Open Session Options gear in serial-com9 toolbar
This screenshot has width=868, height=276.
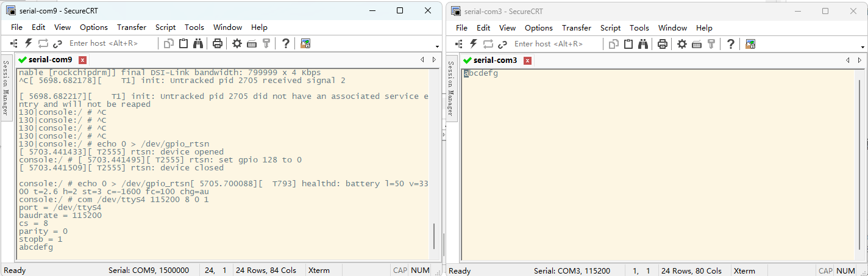click(x=237, y=43)
